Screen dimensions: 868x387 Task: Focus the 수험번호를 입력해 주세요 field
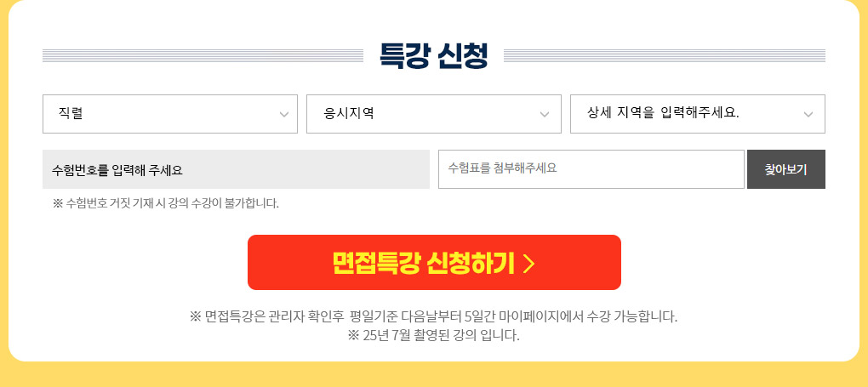click(x=236, y=169)
